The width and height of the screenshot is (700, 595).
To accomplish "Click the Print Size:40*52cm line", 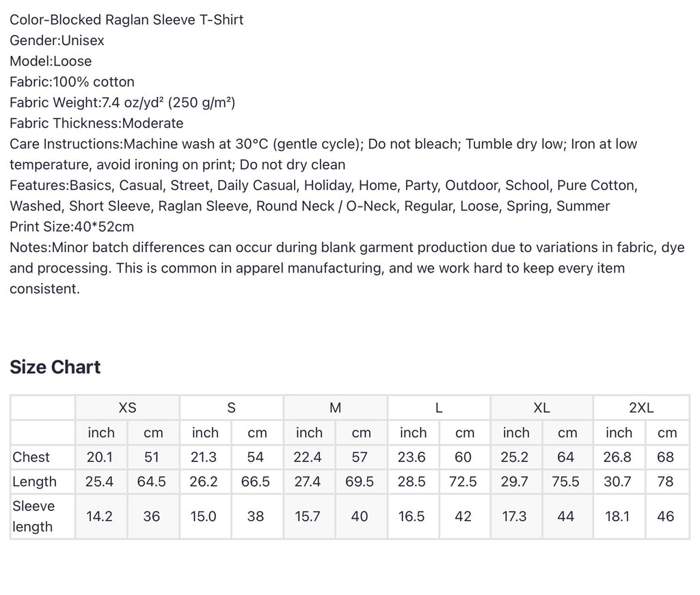I will tap(72, 227).
